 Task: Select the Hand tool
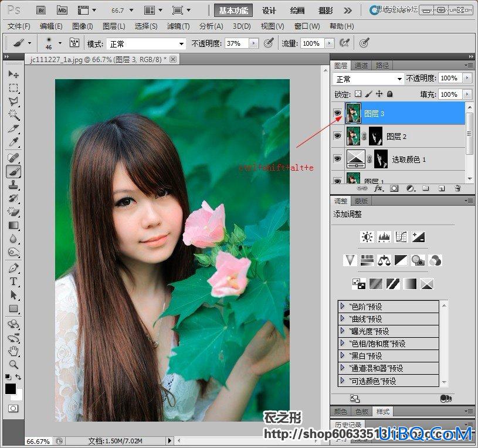click(x=13, y=351)
